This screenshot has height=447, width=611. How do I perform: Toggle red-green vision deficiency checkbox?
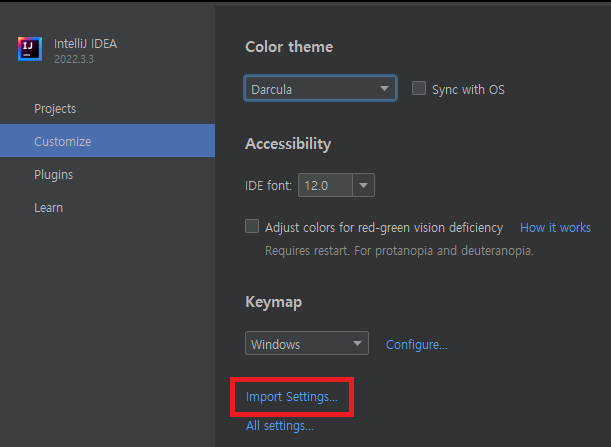(252, 226)
